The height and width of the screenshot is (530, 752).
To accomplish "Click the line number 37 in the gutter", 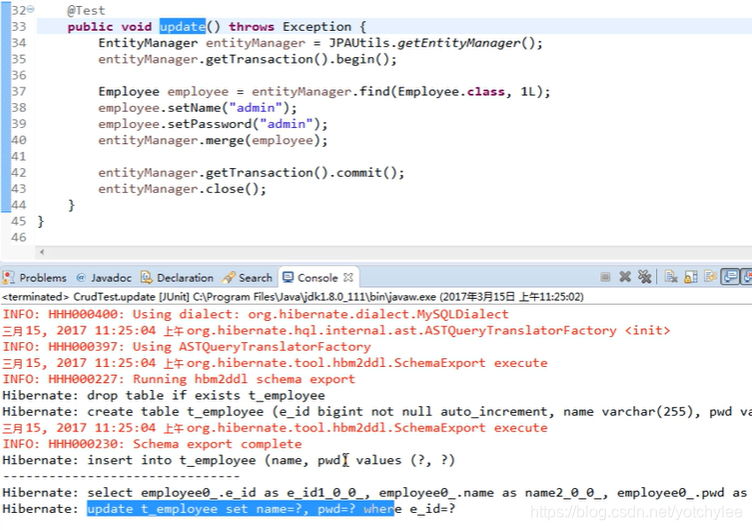I will [19, 92].
